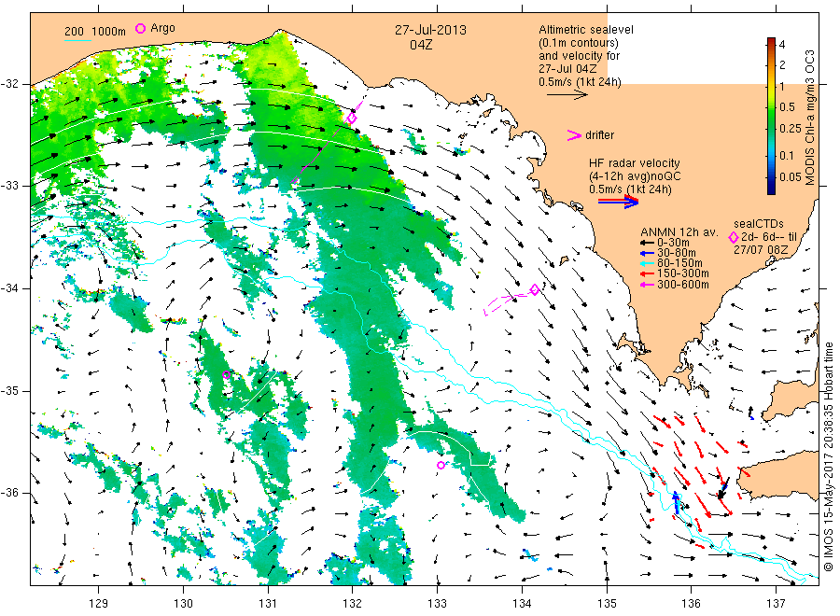Screen dimensions: 840x616
Task: Click the Argo circle marker near 130.5E 34.8S
Action: coord(226,374)
